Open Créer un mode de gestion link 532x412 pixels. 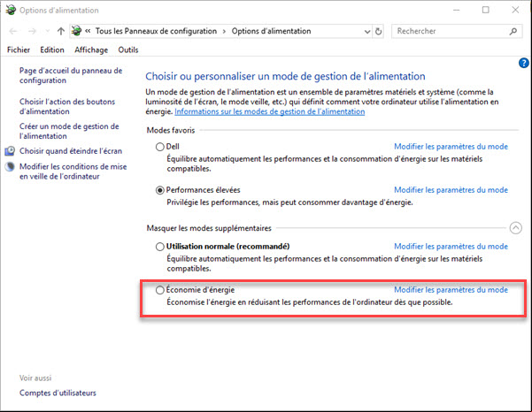coord(69,131)
